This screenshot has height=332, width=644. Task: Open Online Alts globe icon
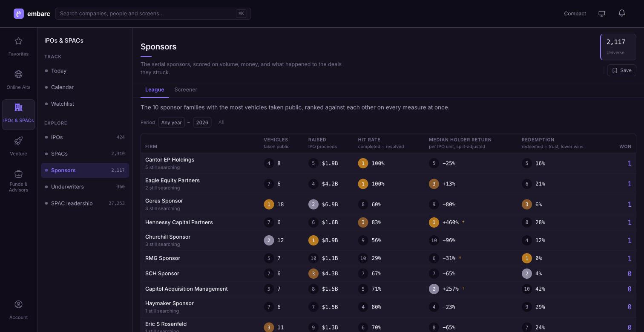pos(18,74)
